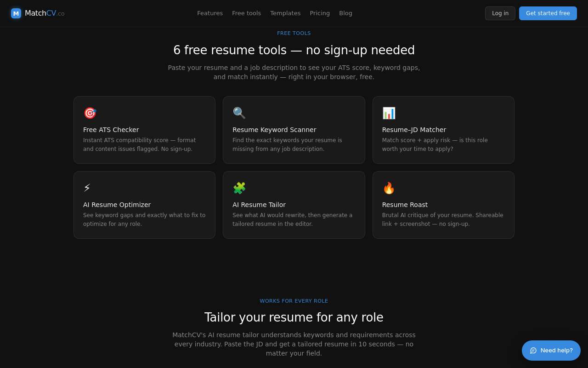Click the Get started free button
The width and height of the screenshot is (588, 368).
[x=548, y=13]
